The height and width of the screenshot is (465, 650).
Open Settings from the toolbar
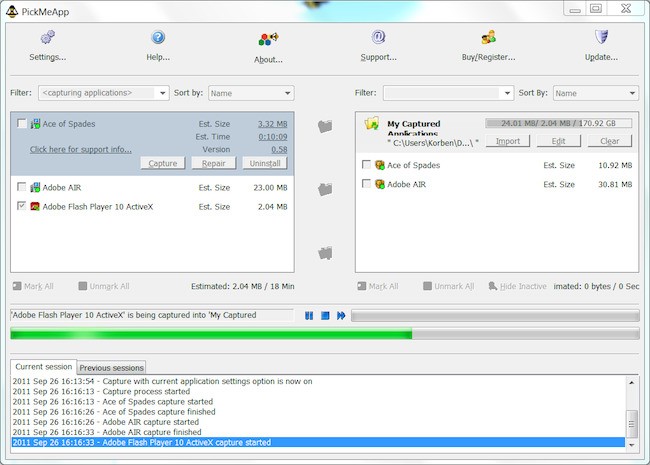[47, 38]
